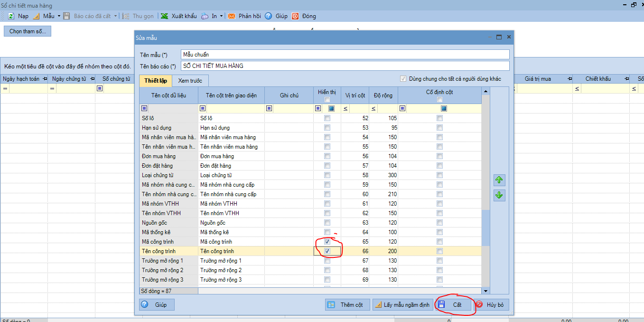Click the Chiết khấu column header
The width and height of the screenshot is (644, 322).
598,79
